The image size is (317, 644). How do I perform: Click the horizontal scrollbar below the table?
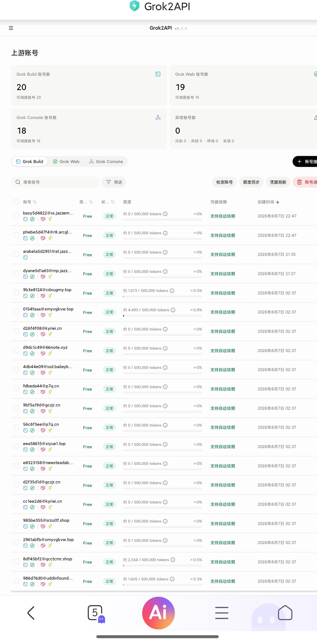coord(164,592)
